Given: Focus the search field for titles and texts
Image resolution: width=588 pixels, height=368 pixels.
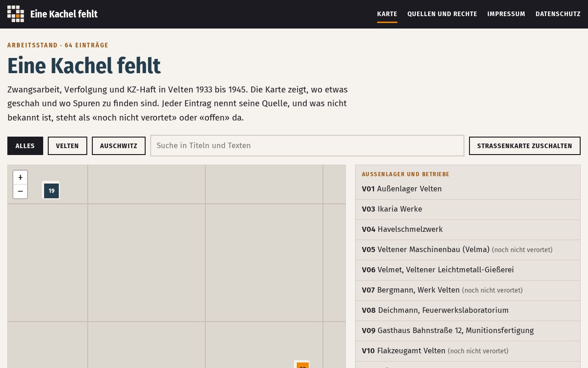Looking at the screenshot, I should [307, 145].
